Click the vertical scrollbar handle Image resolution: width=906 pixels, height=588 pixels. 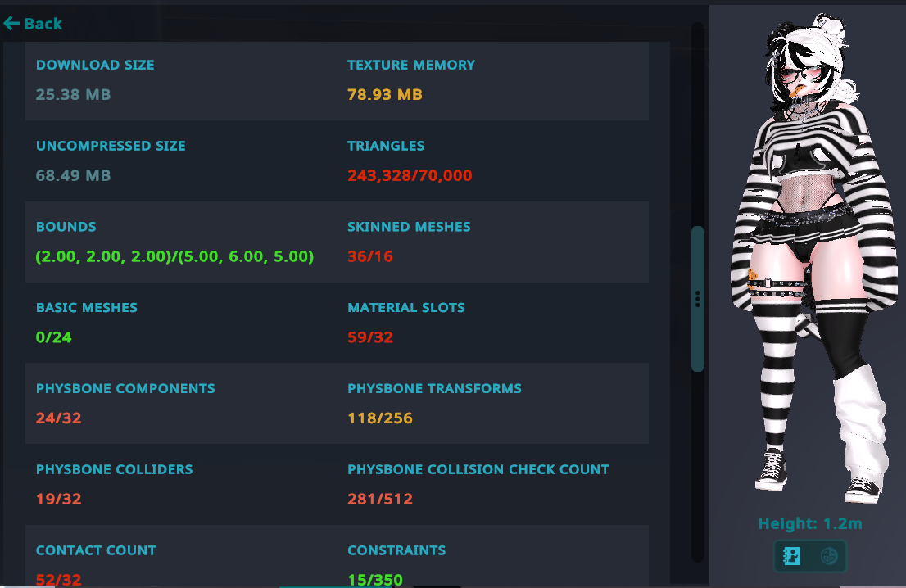(697, 299)
